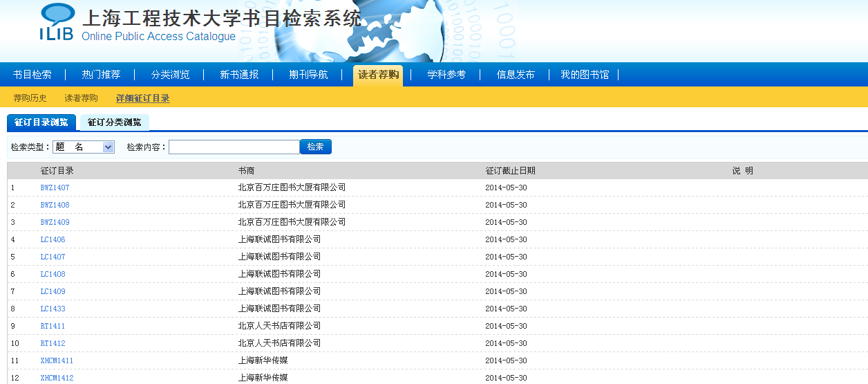Click the 书商 column header
This screenshot has height=384, width=868.
click(246, 170)
